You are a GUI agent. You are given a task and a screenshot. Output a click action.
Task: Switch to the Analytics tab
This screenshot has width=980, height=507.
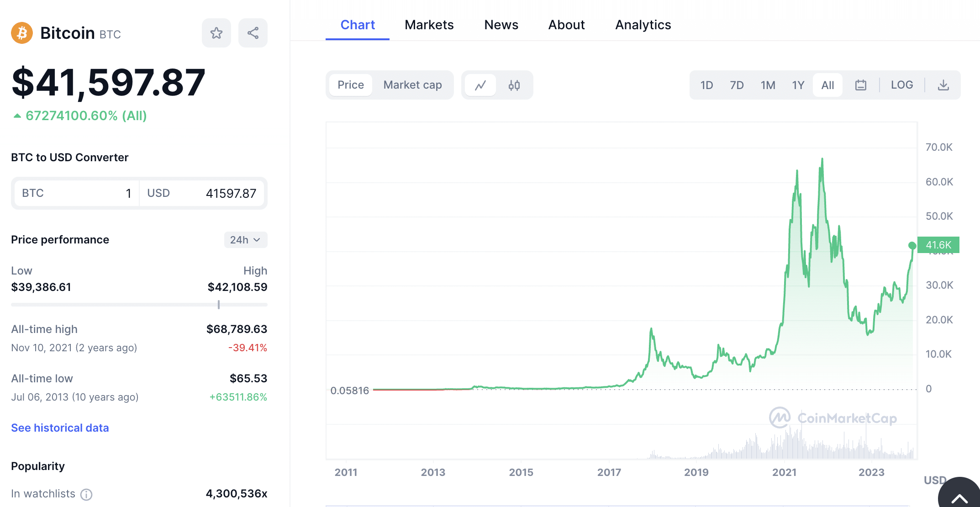pos(643,24)
